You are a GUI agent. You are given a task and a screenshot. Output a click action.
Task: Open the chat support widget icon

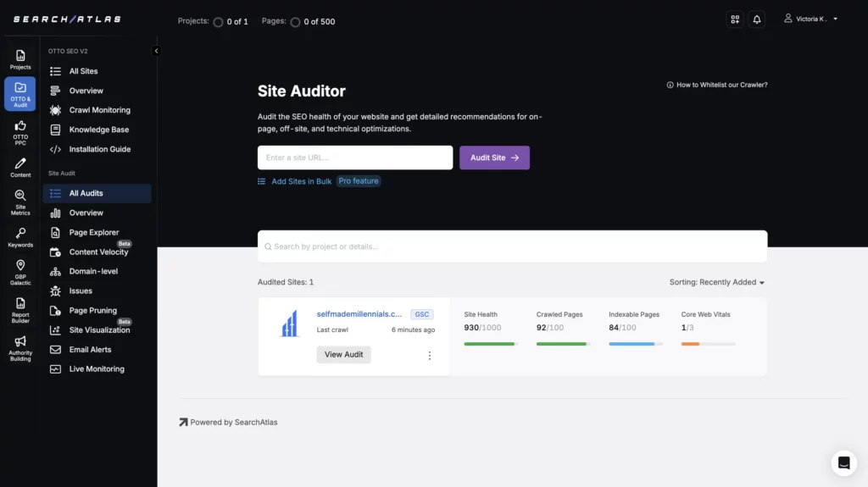click(x=843, y=462)
